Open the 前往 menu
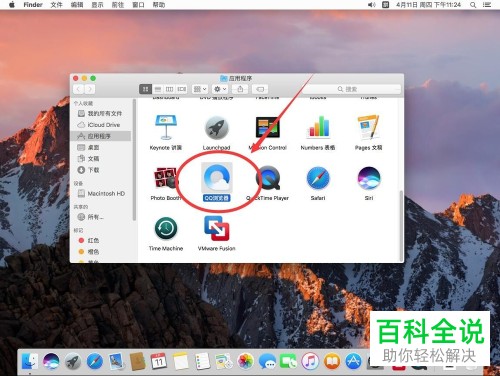 click(118, 5)
